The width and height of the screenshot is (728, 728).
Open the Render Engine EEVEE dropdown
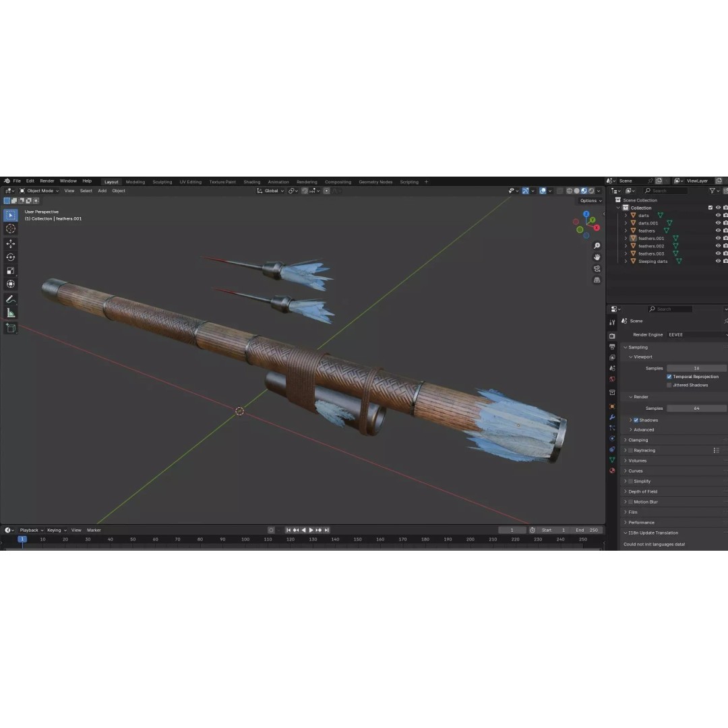pos(696,335)
